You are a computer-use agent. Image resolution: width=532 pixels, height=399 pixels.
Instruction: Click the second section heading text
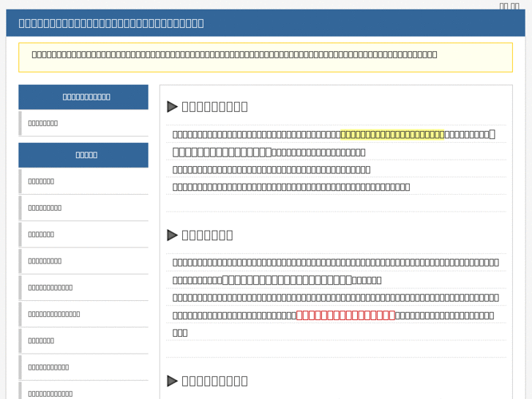(207, 235)
